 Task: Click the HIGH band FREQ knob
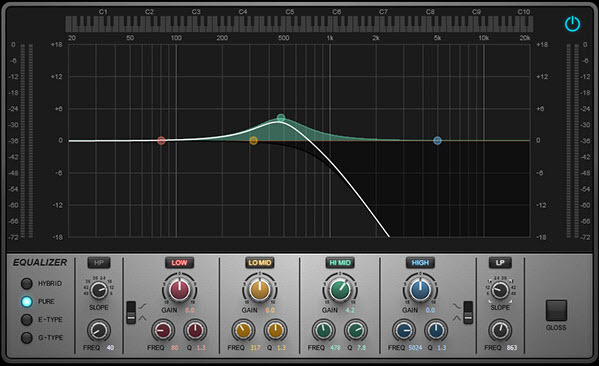404,330
